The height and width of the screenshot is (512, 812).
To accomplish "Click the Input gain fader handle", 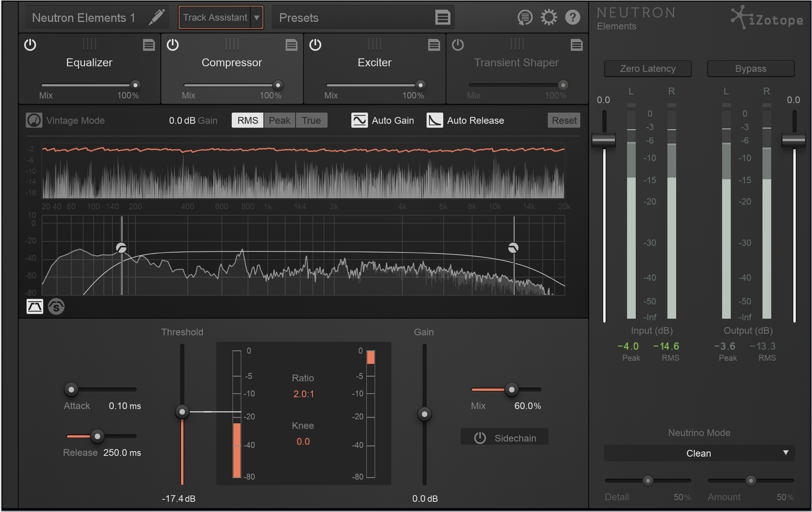I will [604, 140].
